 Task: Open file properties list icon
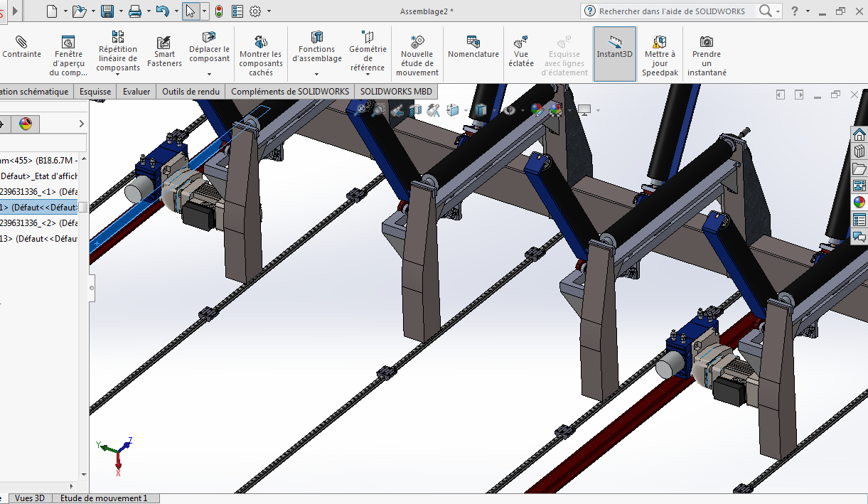(x=237, y=11)
